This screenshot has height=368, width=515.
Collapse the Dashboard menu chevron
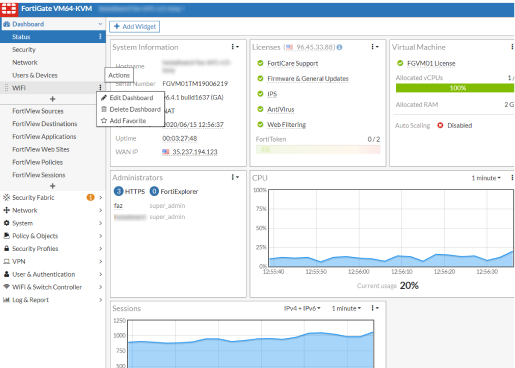pos(100,24)
